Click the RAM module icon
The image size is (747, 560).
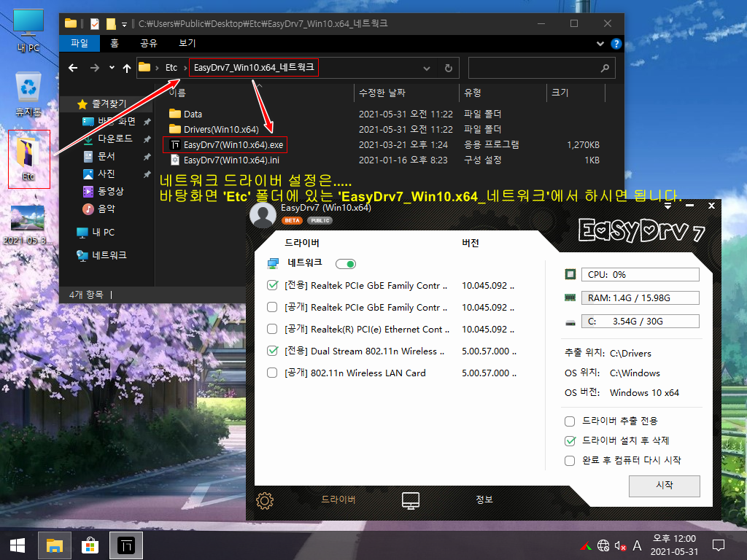pos(570,297)
